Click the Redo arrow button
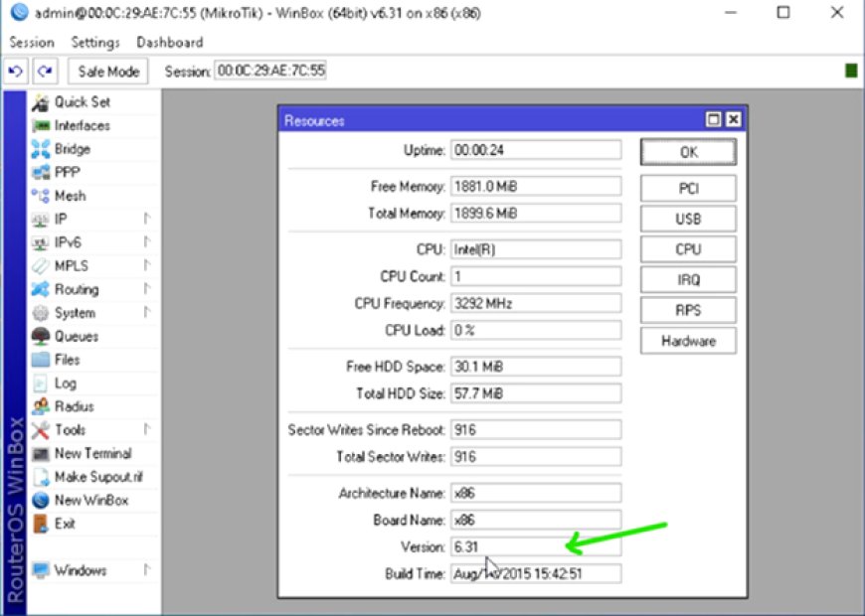The image size is (865, 616). tap(45, 72)
